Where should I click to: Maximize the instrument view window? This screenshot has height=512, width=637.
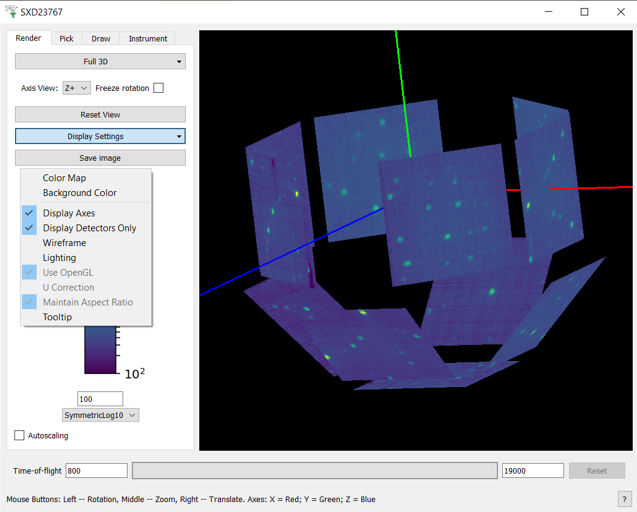584,12
